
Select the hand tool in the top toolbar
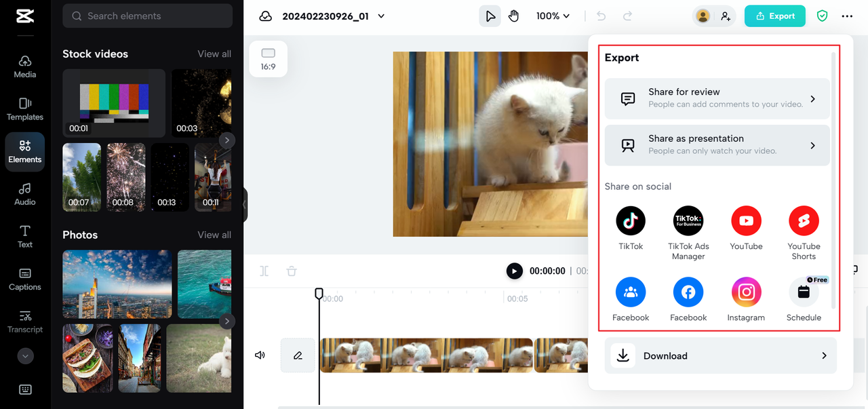click(x=513, y=15)
